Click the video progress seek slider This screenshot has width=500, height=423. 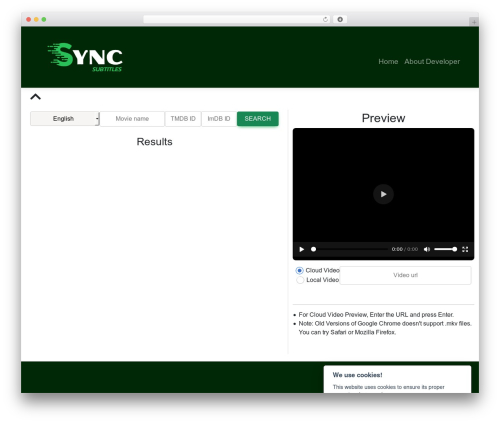(x=349, y=249)
